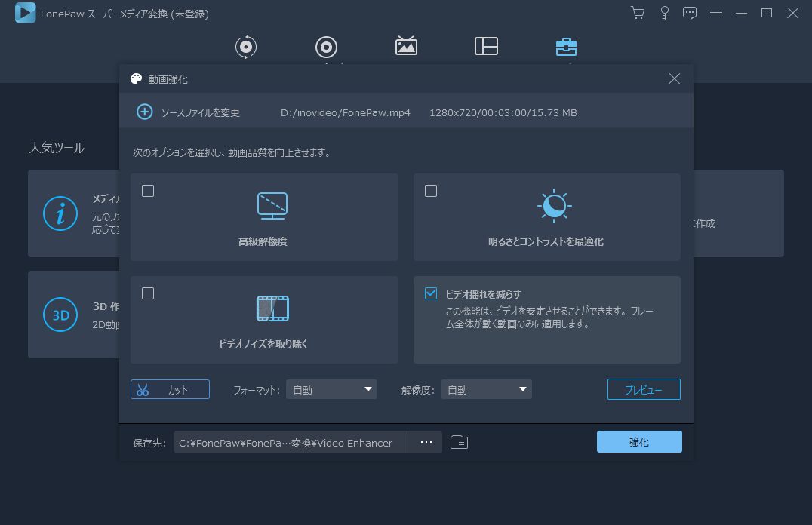Open the フォーマット dropdown
The height and width of the screenshot is (525, 812).
[x=331, y=389]
